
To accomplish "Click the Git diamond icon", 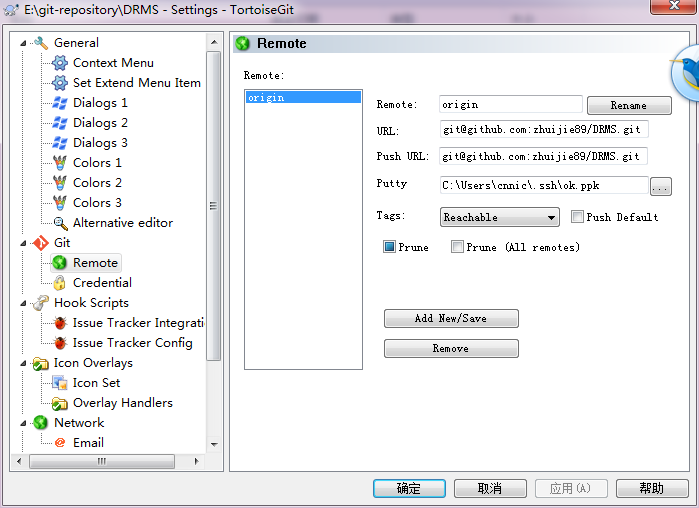I will point(41,243).
